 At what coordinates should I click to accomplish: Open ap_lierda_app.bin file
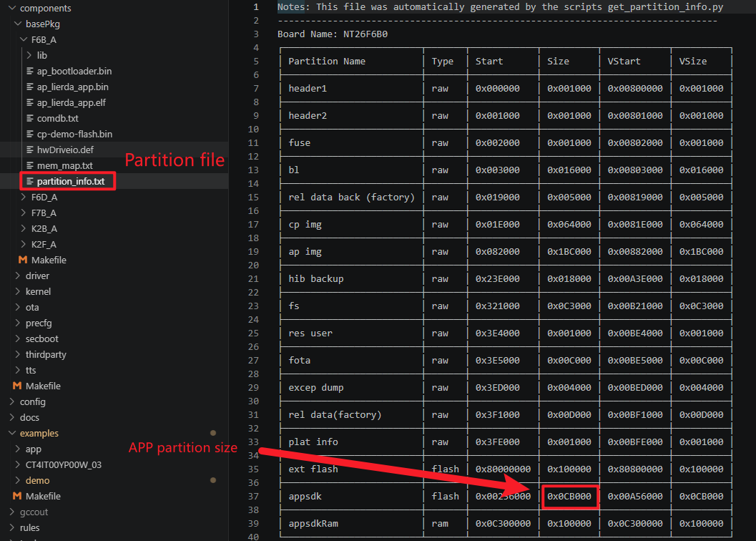(x=73, y=87)
